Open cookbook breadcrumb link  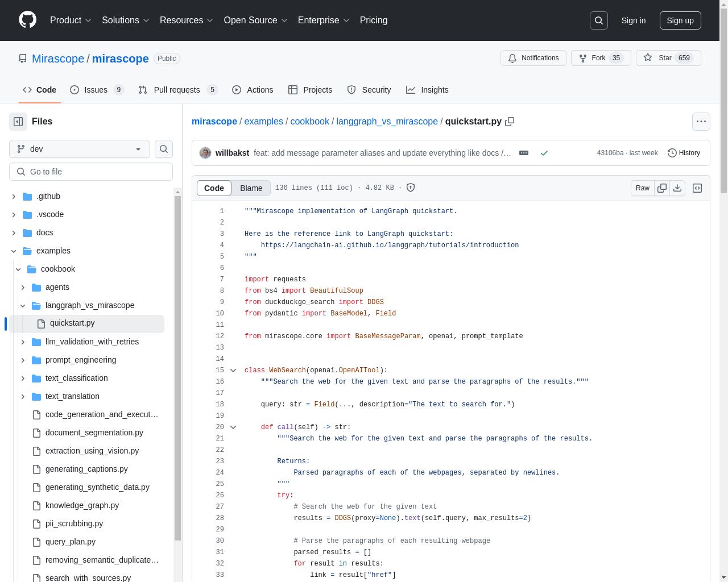click(x=309, y=122)
